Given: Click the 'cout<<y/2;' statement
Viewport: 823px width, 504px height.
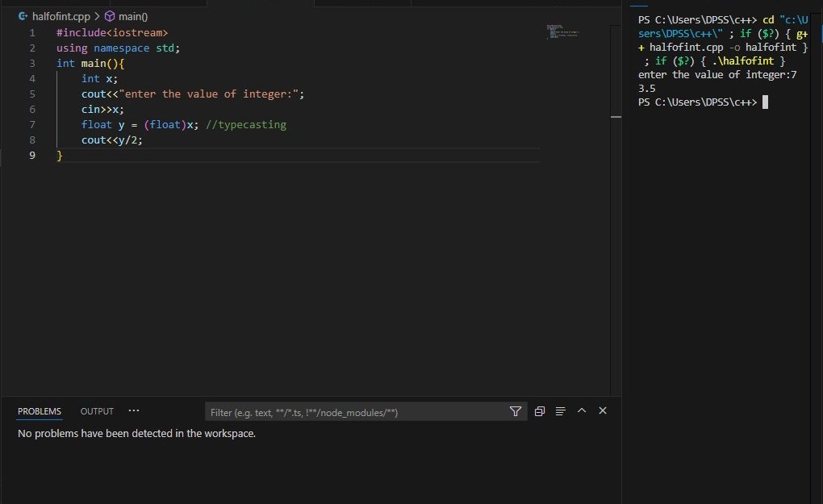Looking at the screenshot, I should [112, 140].
